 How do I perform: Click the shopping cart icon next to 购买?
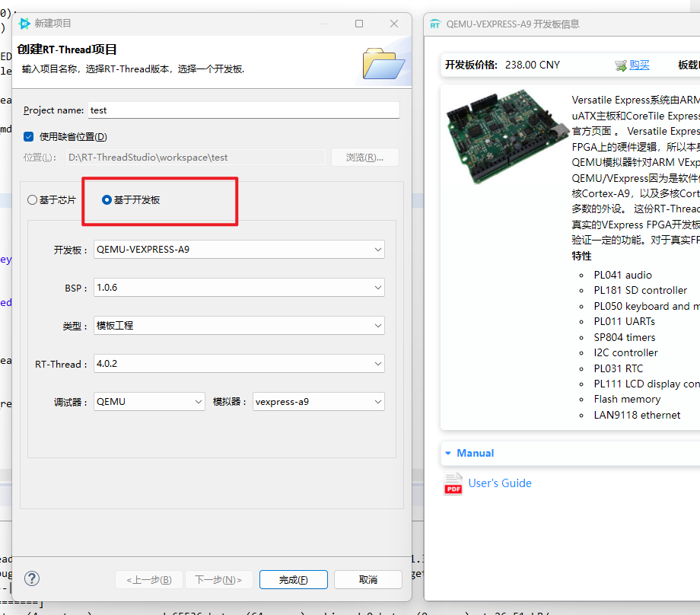[x=621, y=65]
